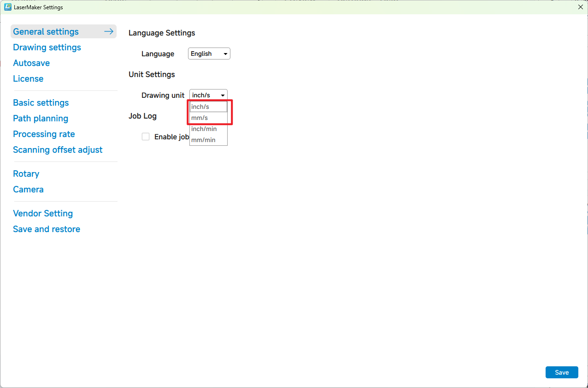Open Drawing settings section

[x=47, y=48]
